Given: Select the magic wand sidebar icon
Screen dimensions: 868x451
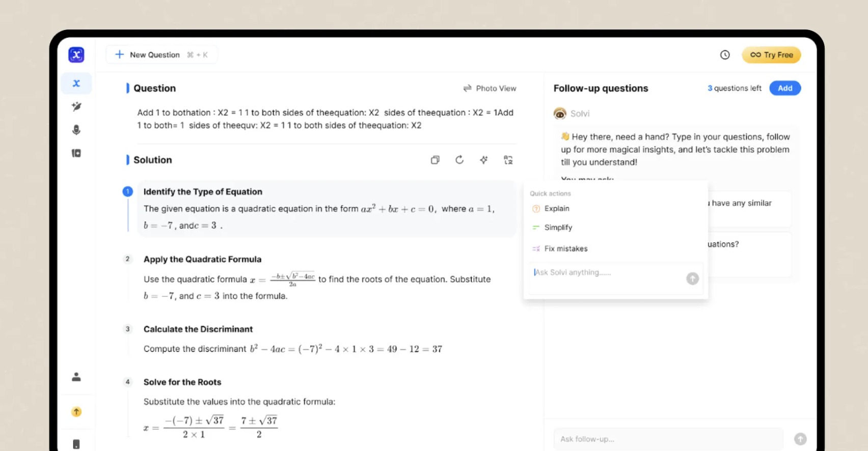Looking at the screenshot, I should click(x=76, y=106).
